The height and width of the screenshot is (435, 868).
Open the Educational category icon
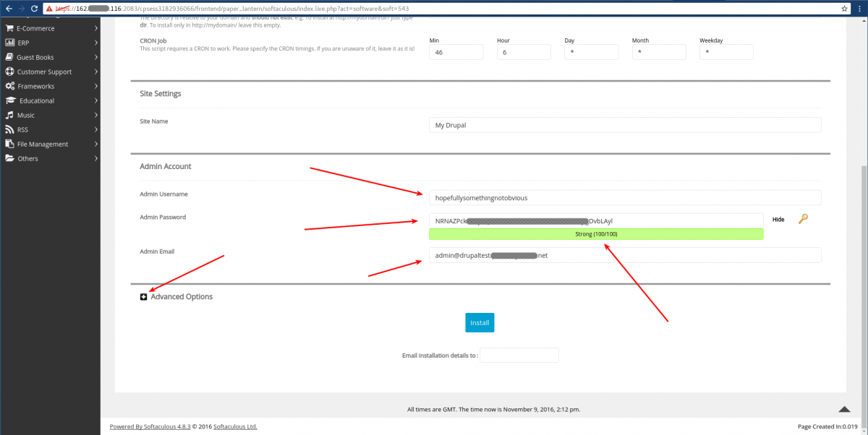pos(10,100)
